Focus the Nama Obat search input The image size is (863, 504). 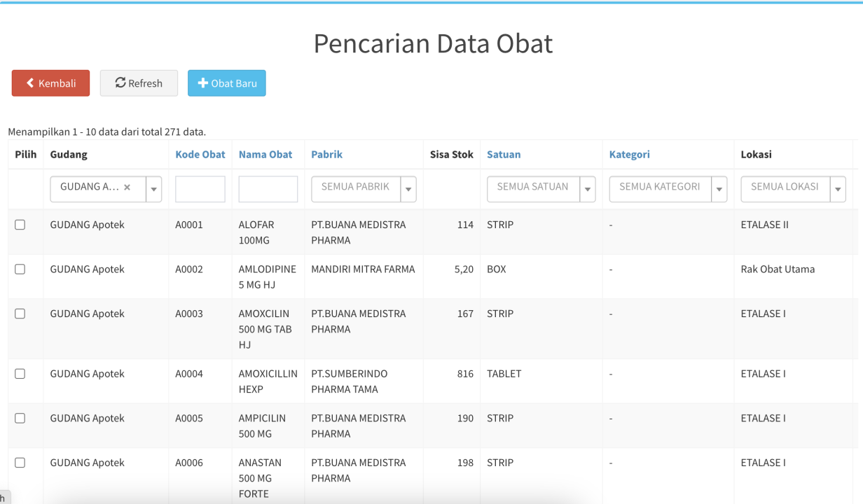(268, 189)
